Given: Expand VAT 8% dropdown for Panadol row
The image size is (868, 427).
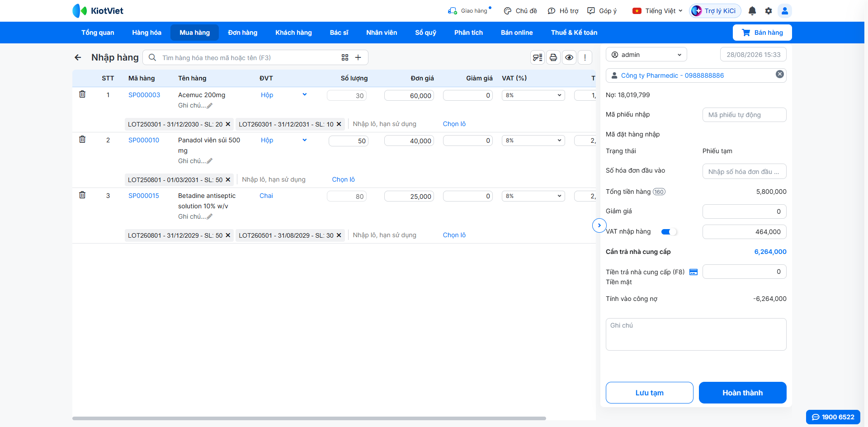Looking at the screenshot, I should click(x=533, y=141).
